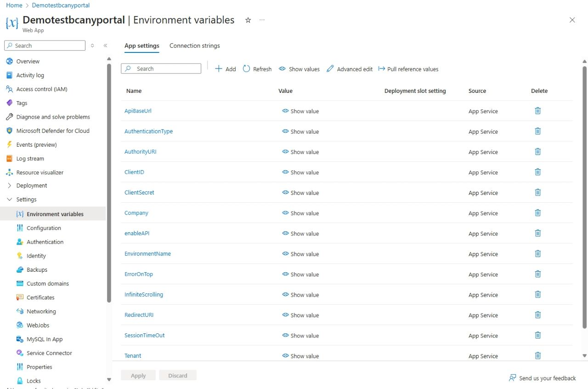588x389 pixels.
Task: Click Pull reference values
Action: pyautogui.click(x=408, y=69)
